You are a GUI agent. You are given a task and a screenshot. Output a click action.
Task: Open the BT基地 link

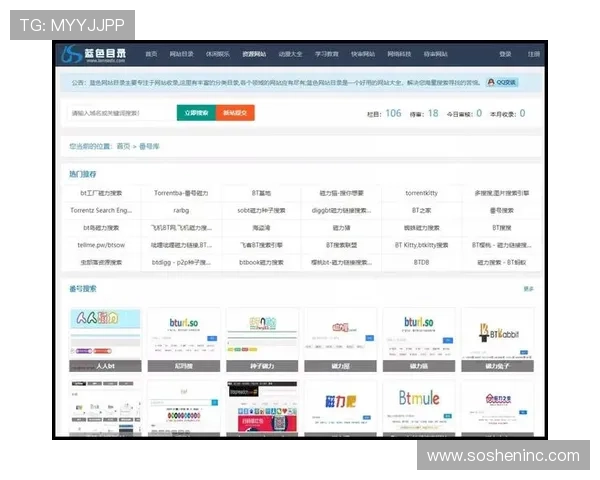coord(261,193)
